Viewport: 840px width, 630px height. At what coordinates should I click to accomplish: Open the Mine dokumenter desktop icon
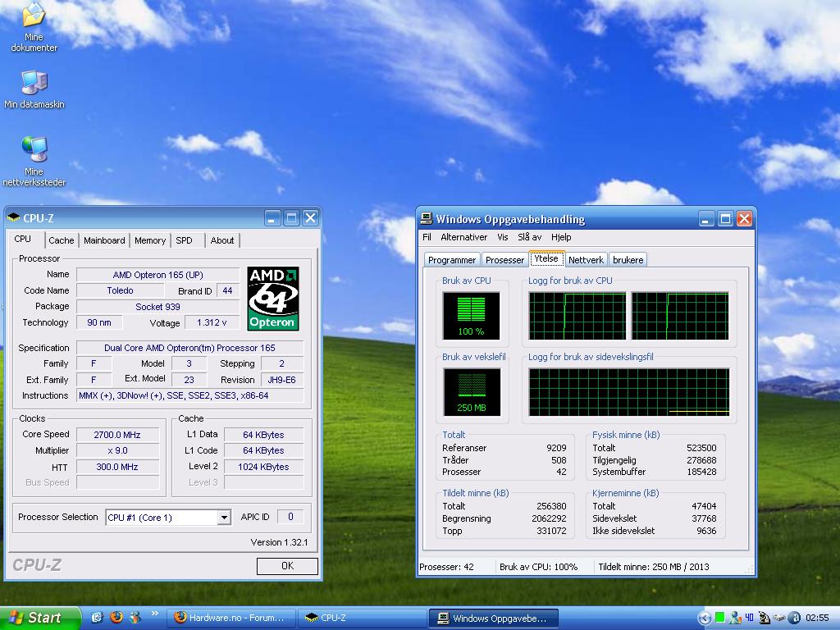click(34, 27)
